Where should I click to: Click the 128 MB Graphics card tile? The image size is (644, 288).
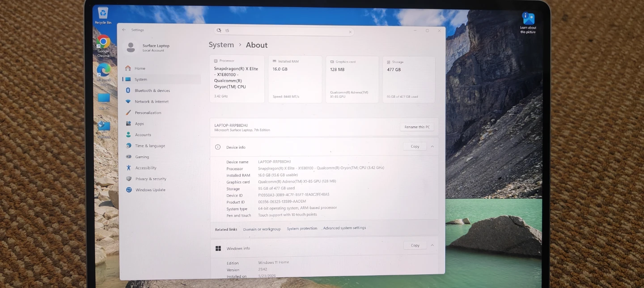352,80
